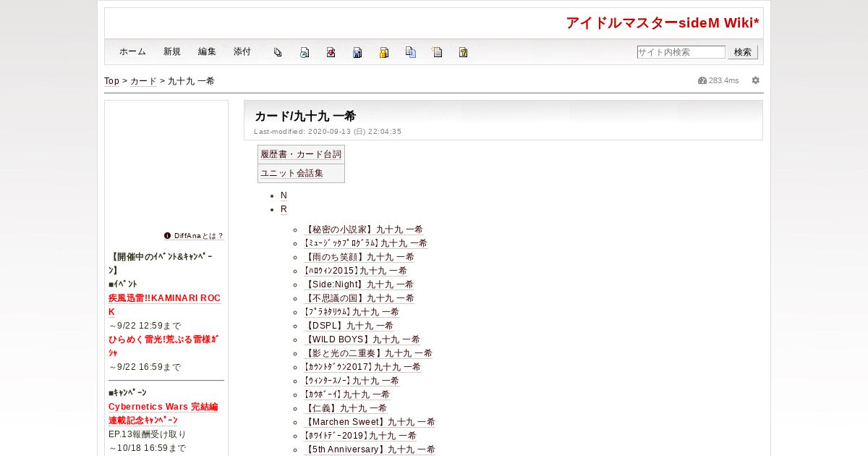Click the 283.4ms load time text

(724, 80)
